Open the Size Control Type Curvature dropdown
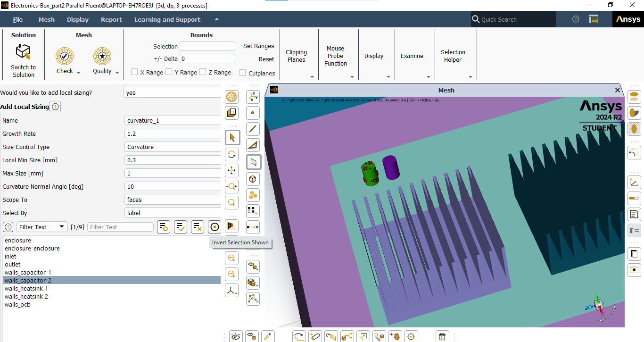The height and width of the screenshot is (342, 644). (x=173, y=147)
